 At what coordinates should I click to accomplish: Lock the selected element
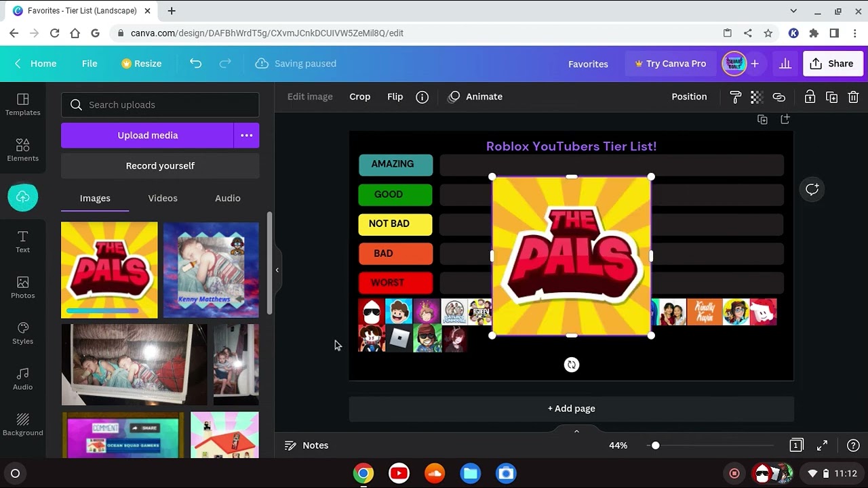[x=810, y=97]
